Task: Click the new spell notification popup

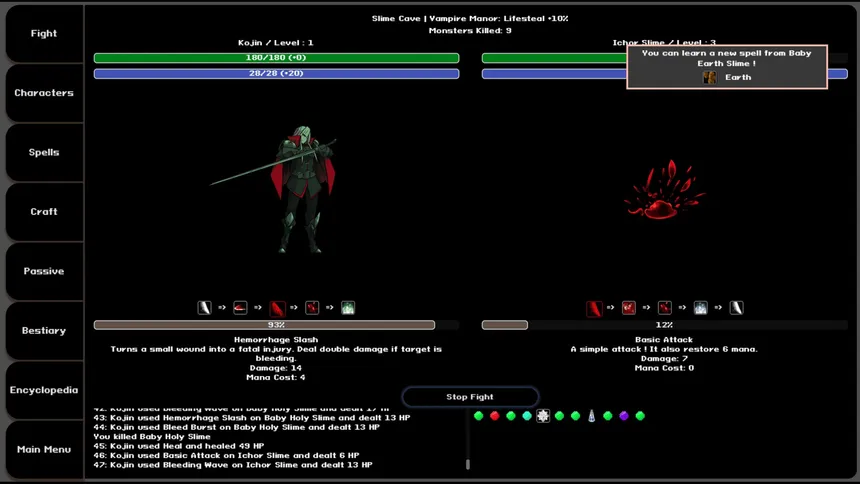Action: 727,67
